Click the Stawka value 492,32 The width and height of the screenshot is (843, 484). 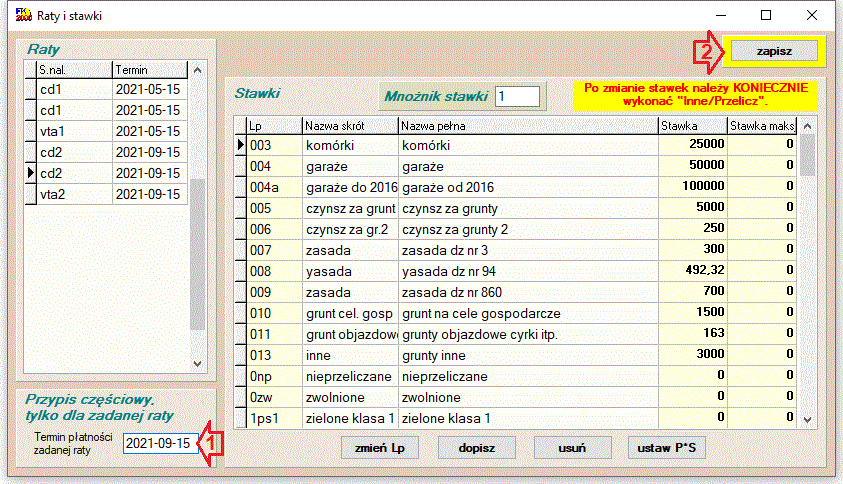(x=693, y=270)
